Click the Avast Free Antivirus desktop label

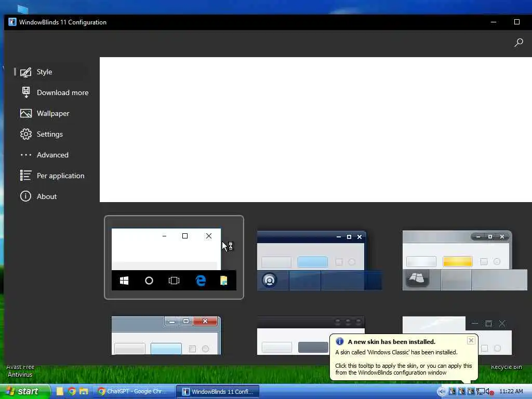[x=20, y=371]
